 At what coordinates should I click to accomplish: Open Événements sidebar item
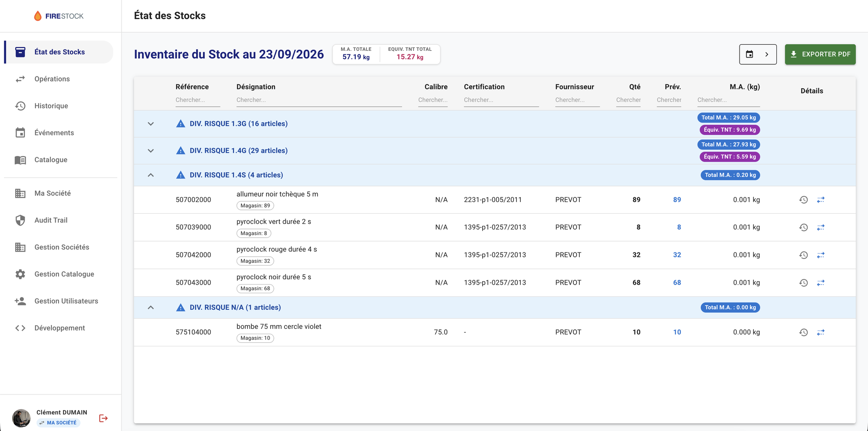[x=59, y=133]
